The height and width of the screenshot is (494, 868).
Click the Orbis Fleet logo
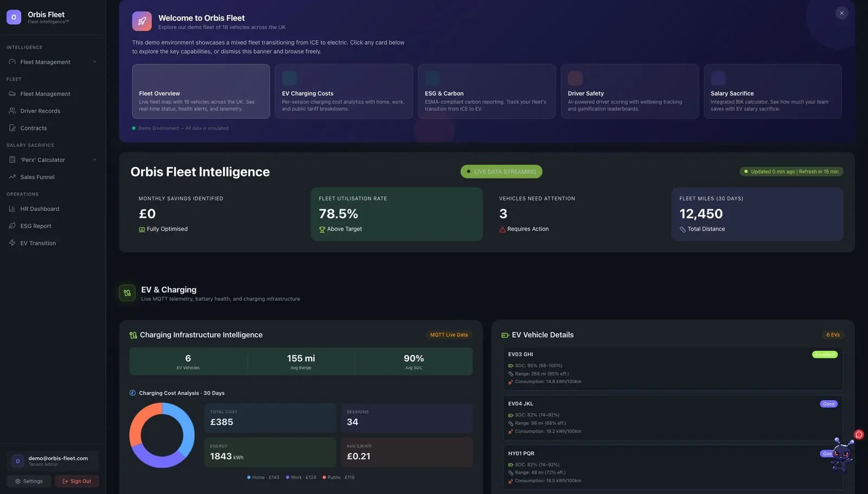pyautogui.click(x=14, y=17)
